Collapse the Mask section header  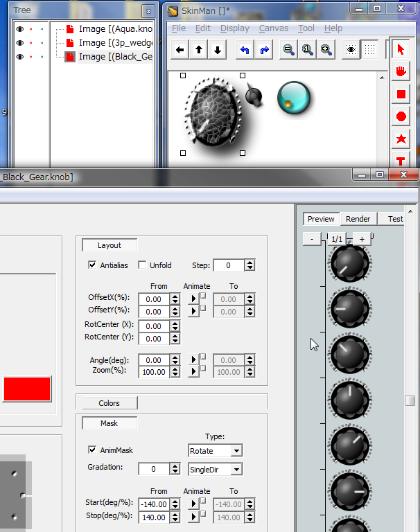tap(110, 423)
